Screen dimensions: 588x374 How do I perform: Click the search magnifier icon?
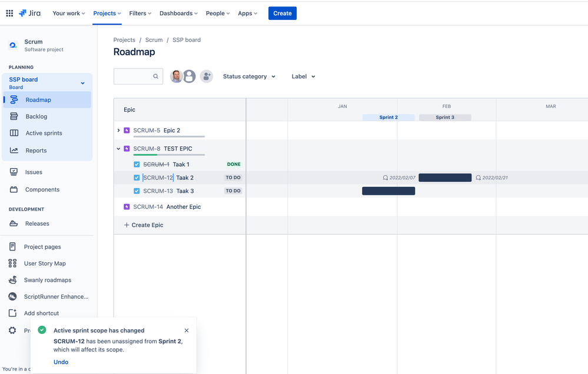pos(156,76)
